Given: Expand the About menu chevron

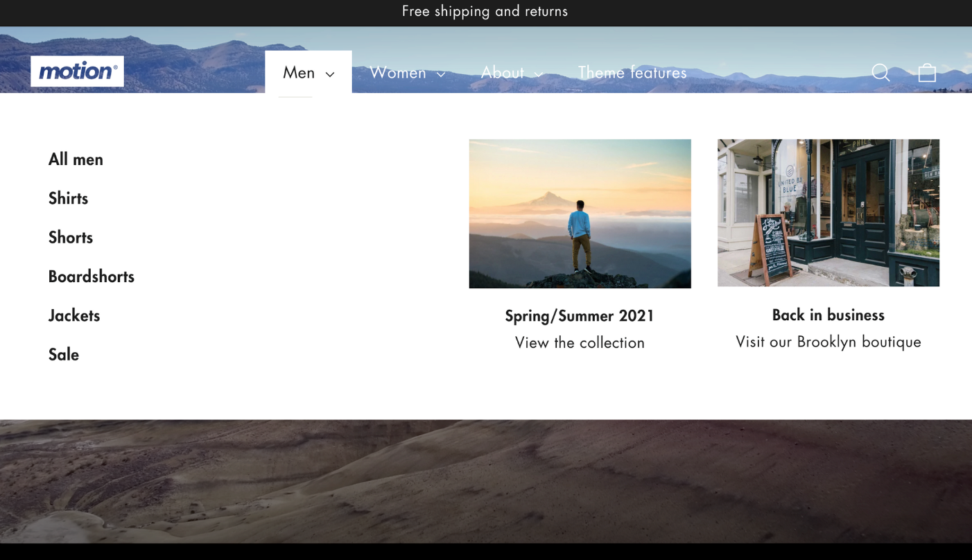Looking at the screenshot, I should pyautogui.click(x=539, y=74).
